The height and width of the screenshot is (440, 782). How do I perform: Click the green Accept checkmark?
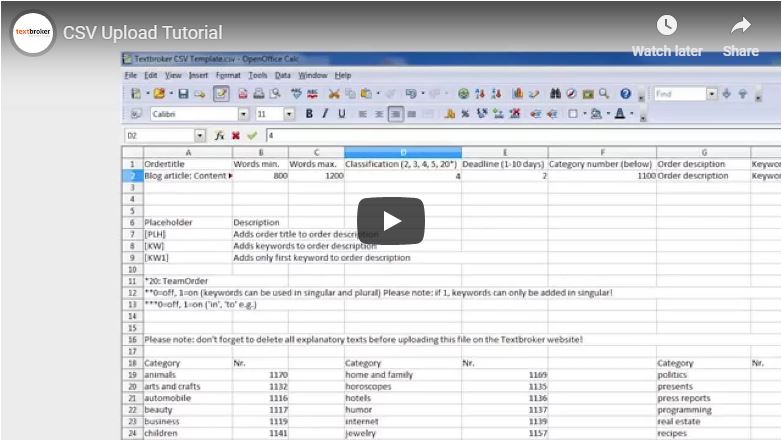[x=252, y=135]
